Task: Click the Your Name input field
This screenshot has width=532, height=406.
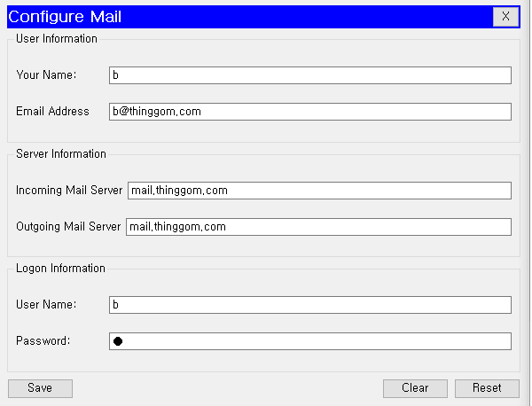Action: (310, 75)
